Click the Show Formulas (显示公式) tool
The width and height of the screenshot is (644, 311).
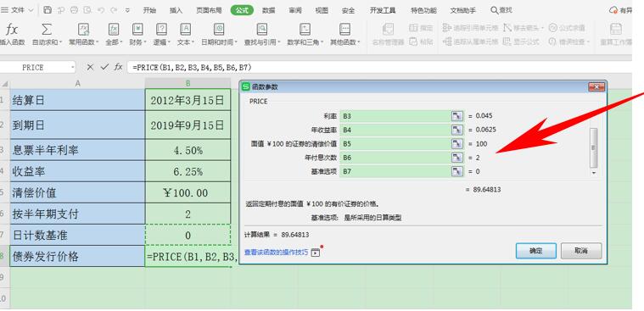(x=521, y=42)
